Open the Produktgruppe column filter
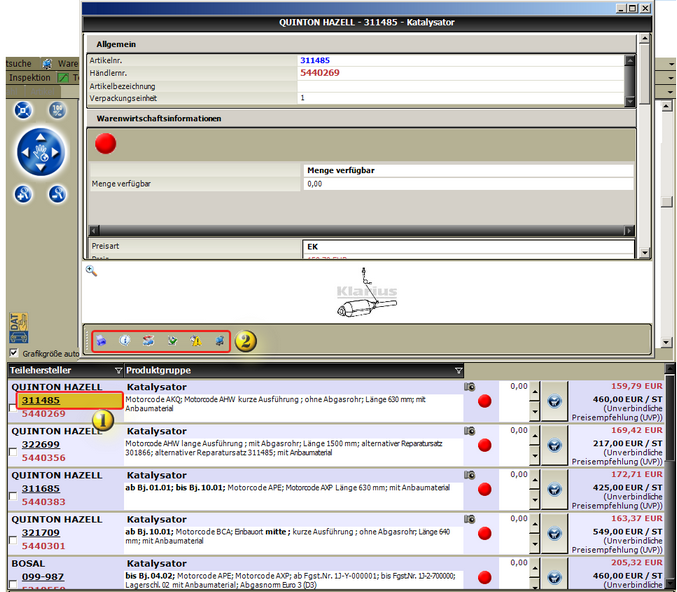Screen dimensions: 677x592 click(x=459, y=370)
